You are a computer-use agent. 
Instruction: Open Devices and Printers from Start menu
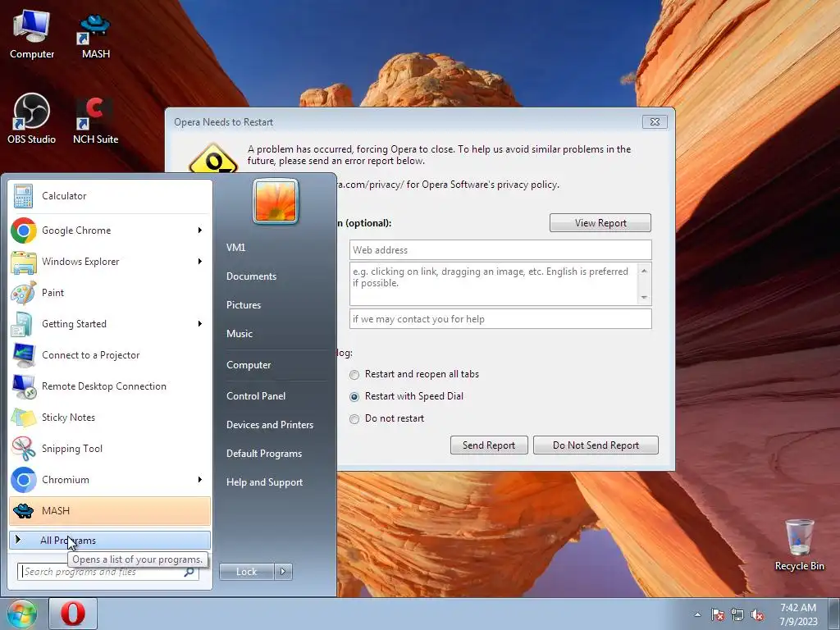(270, 425)
